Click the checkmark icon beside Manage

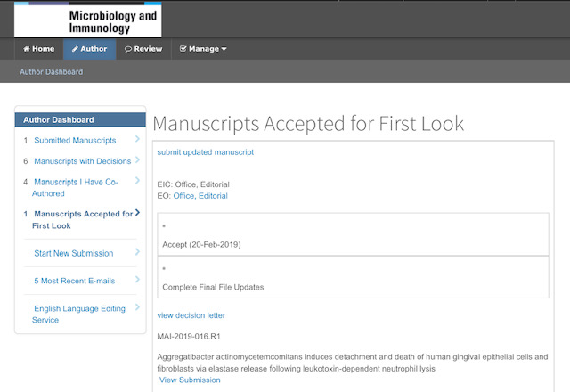pyautogui.click(x=183, y=49)
